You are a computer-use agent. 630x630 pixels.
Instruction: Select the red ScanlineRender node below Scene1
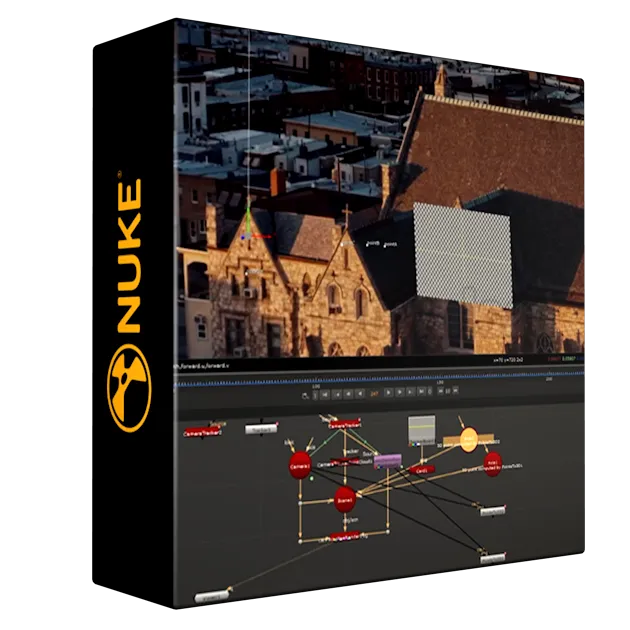(x=347, y=539)
